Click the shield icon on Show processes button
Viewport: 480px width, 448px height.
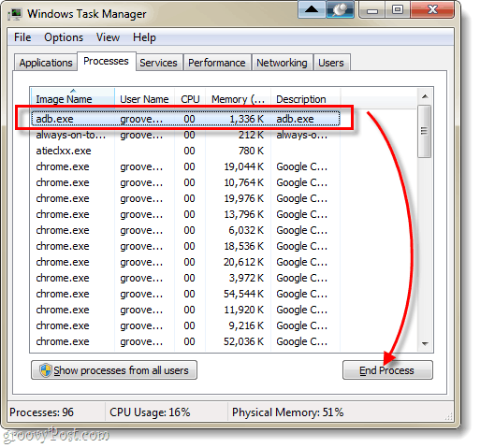tap(46, 370)
